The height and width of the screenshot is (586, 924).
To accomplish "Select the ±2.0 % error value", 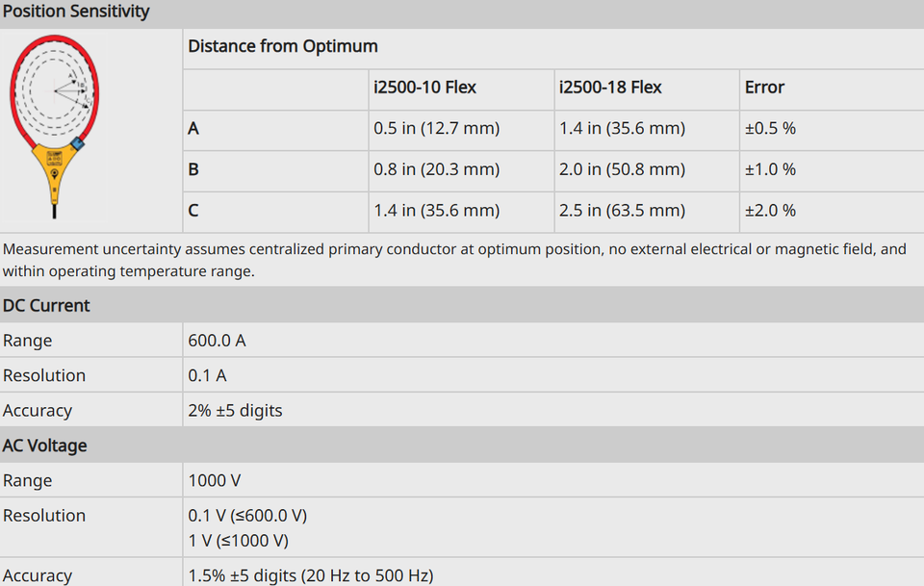I will coord(770,211).
